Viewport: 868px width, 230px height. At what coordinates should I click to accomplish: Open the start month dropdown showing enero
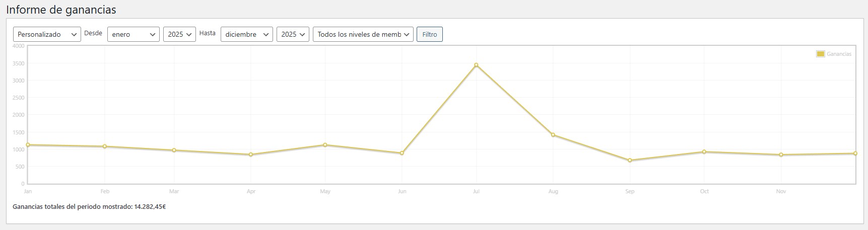point(133,34)
